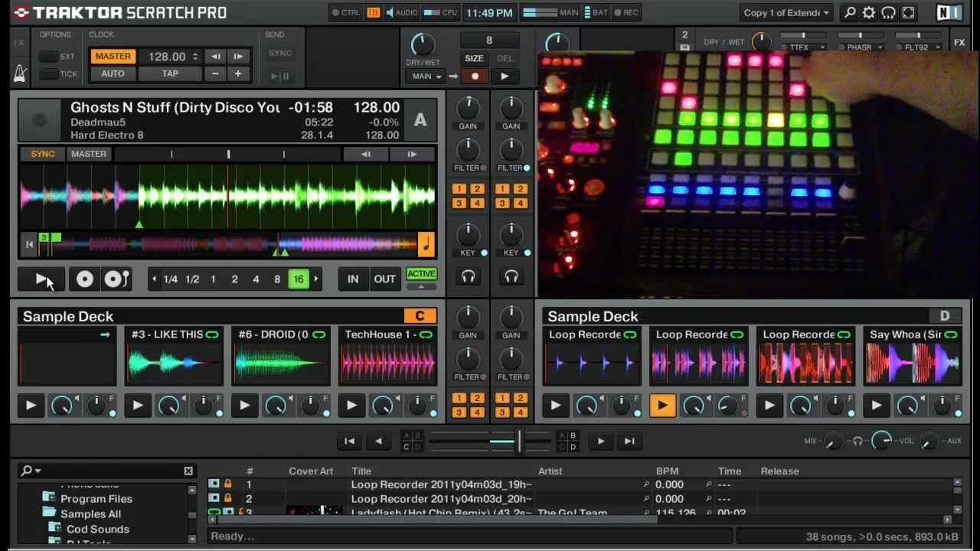Click the orange note icon on Deck A stripe
Image resolution: width=980 pixels, height=551 pixels.
426,244
